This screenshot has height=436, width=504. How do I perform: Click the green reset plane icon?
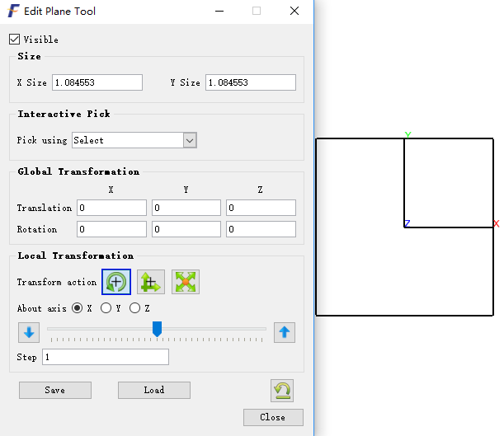coord(282,391)
